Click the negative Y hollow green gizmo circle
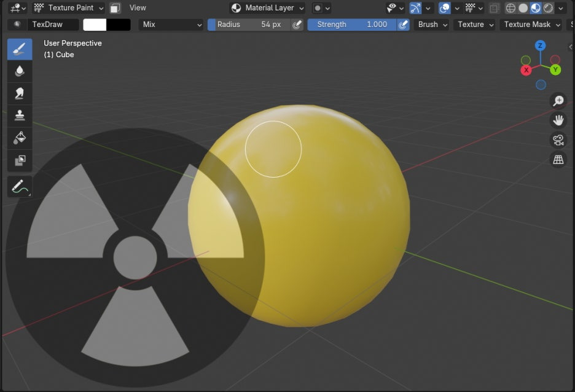The height and width of the screenshot is (392, 575). coord(526,60)
